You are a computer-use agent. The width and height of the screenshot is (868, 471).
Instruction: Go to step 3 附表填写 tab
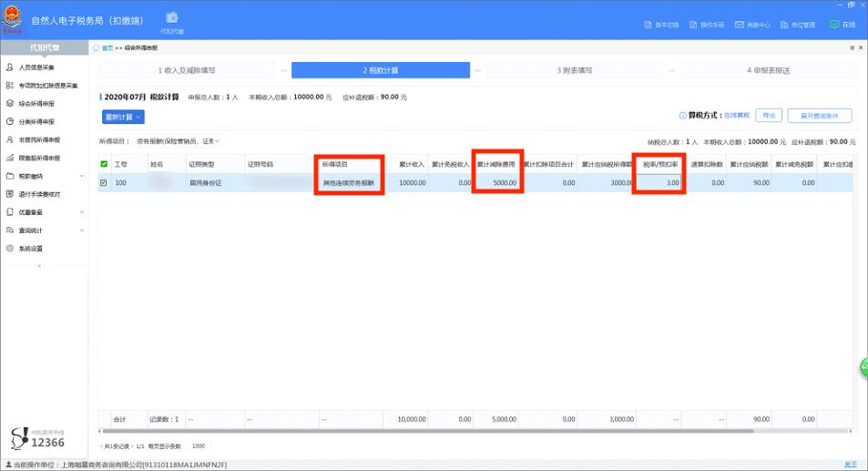coord(574,70)
